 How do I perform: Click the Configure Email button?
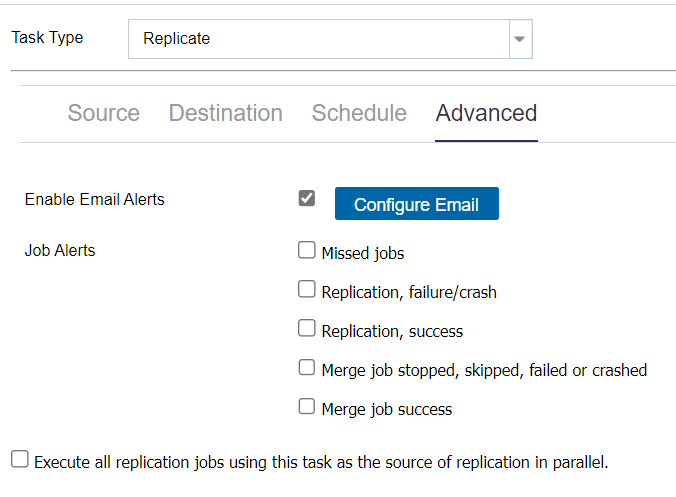coord(417,204)
